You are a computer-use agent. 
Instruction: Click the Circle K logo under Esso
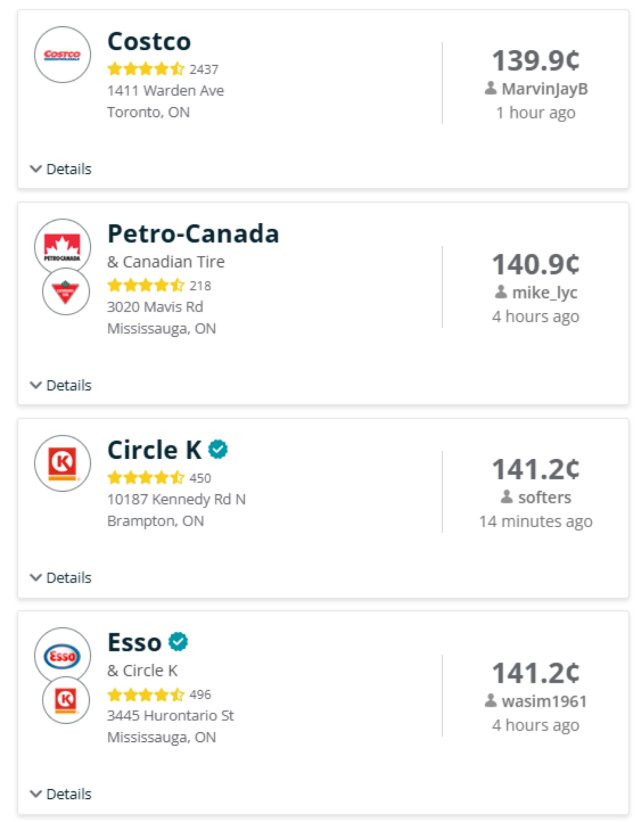coord(65,700)
